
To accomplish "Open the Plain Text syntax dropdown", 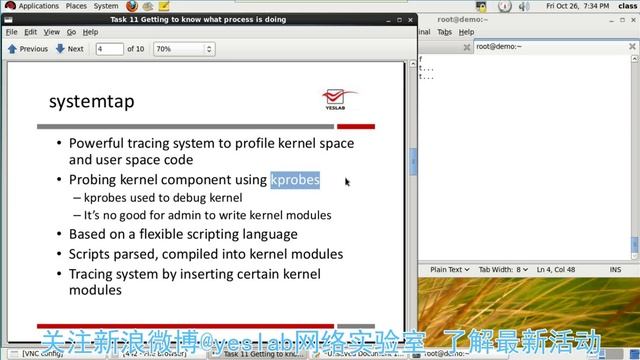I will coord(449,269).
